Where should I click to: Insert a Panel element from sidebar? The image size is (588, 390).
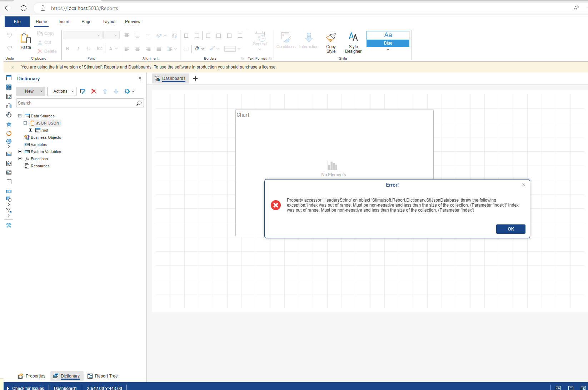(x=9, y=182)
